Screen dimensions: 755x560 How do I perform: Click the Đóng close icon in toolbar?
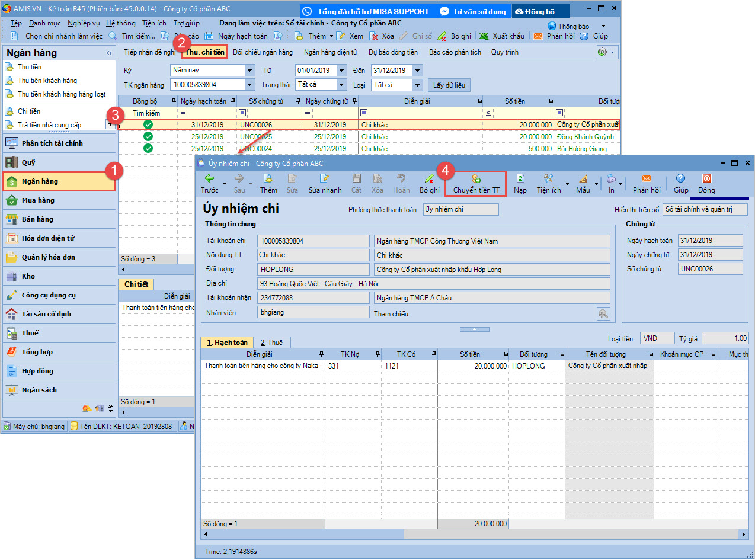(x=706, y=178)
